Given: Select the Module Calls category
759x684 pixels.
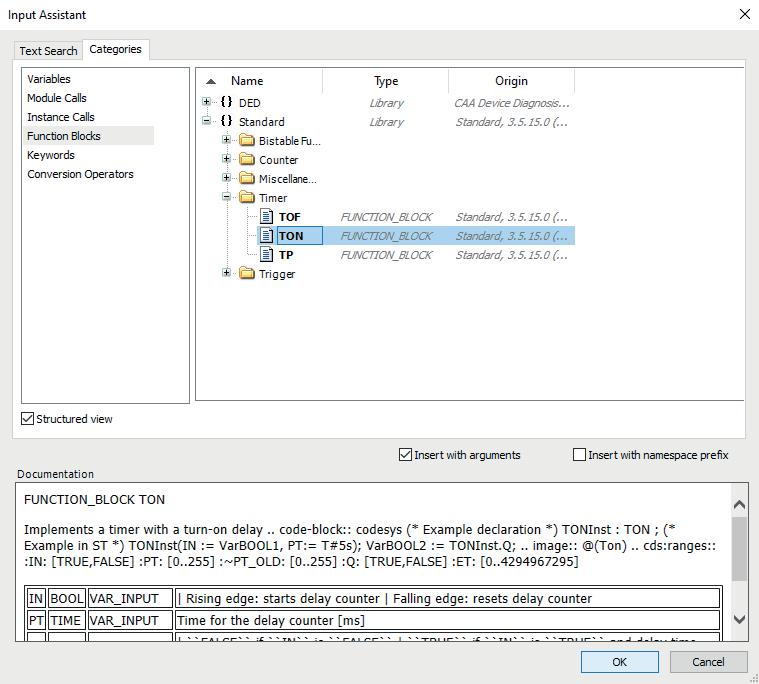Looking at the screenshot, I should tap(57, 98).
